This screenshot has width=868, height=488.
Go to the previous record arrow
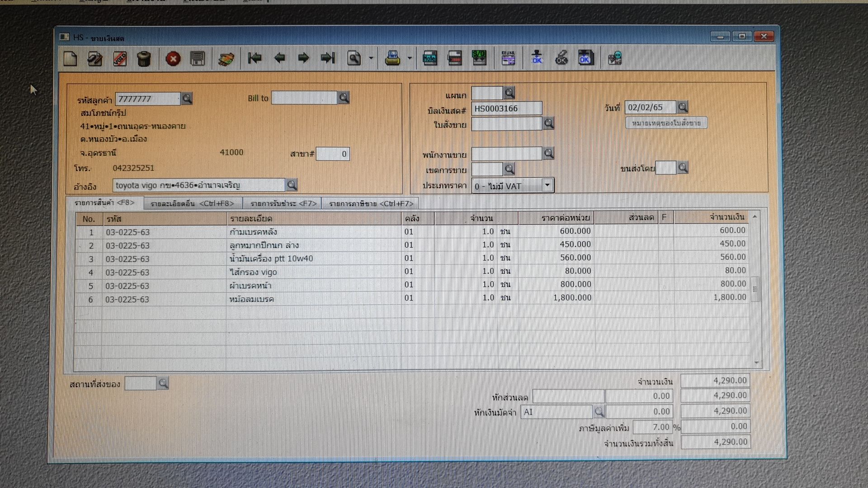(x=279, y=58)
